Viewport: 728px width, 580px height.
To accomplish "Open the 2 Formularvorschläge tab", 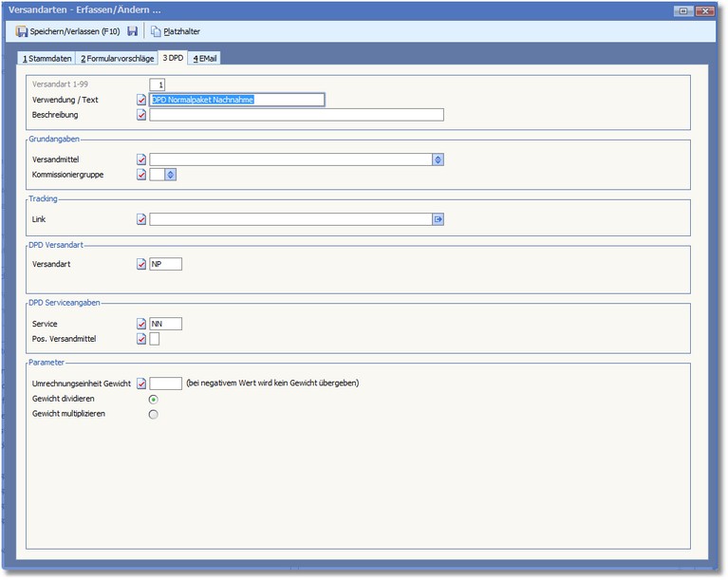I will click(x=117, y=59).
